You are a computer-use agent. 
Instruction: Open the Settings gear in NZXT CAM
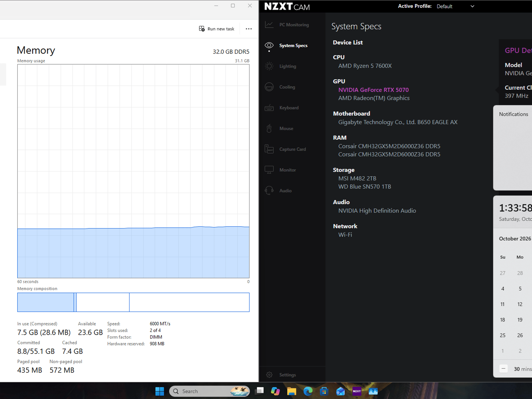(x=269, y=375)
